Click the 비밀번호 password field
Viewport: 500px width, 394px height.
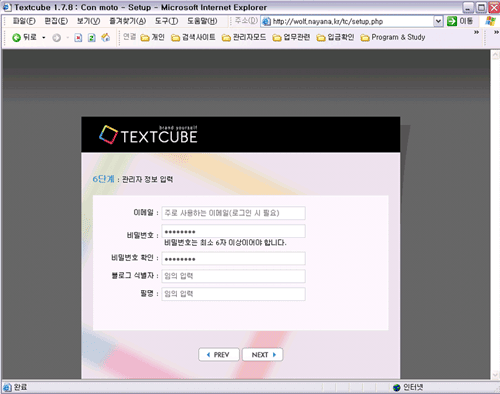tap(233, 231)
